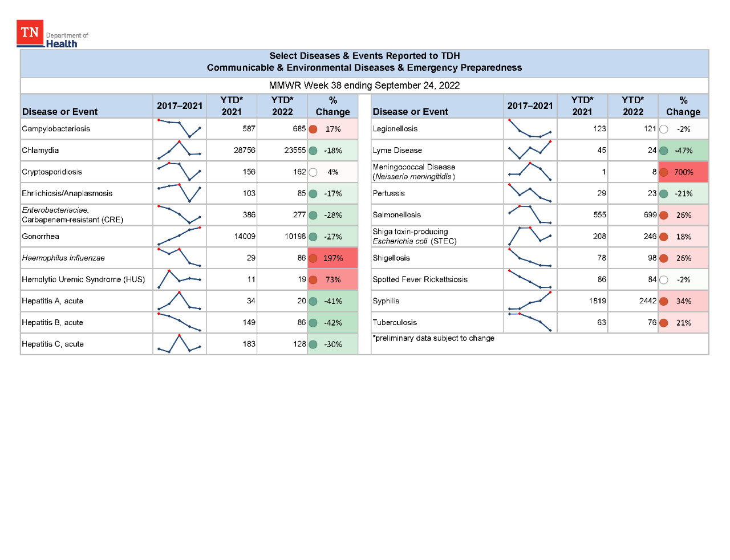Click the red indicator dot for Meningococcal Disease
This screenshot has height=560, width=730.
click(664, 172)
